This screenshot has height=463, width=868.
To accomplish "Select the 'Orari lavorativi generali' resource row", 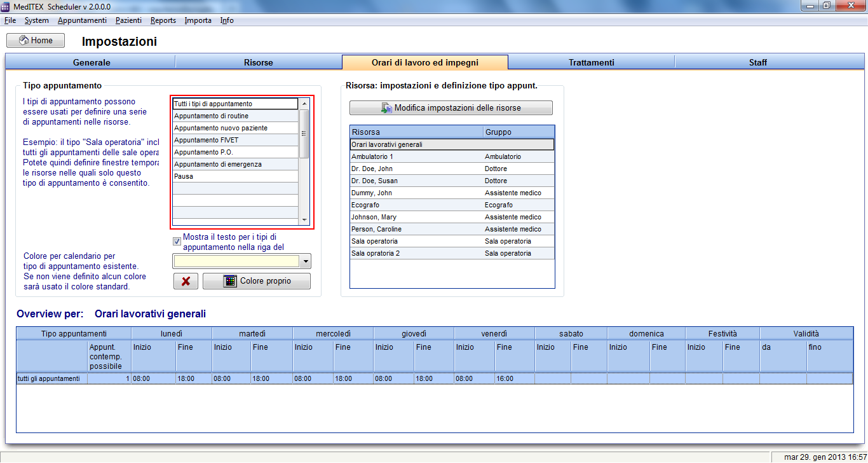I will point(452,144).
